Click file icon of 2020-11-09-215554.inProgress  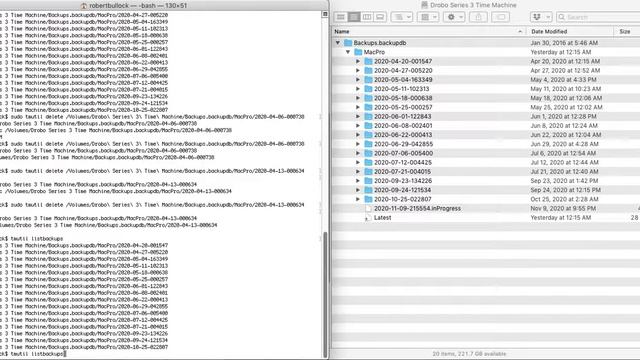(368, 208)
